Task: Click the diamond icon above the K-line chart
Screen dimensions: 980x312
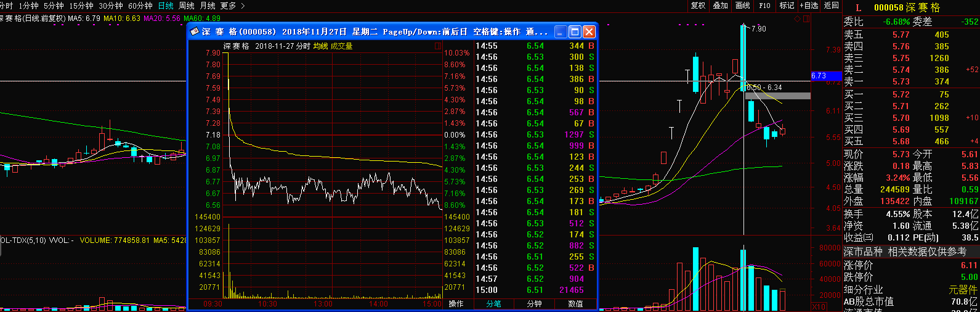Action: [798, 18]
